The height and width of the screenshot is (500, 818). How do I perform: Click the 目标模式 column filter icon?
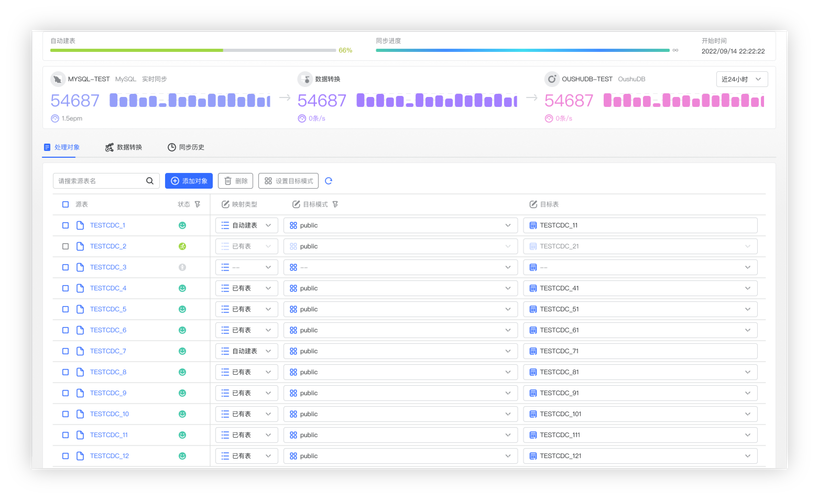(334, 204)
